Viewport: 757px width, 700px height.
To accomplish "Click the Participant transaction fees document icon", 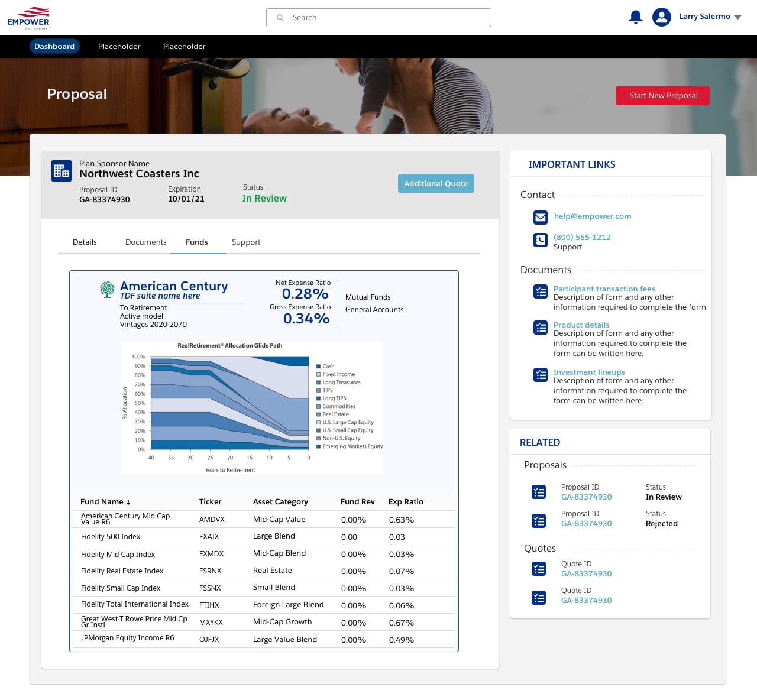I will pyautogui.click(x=541, y=291).
